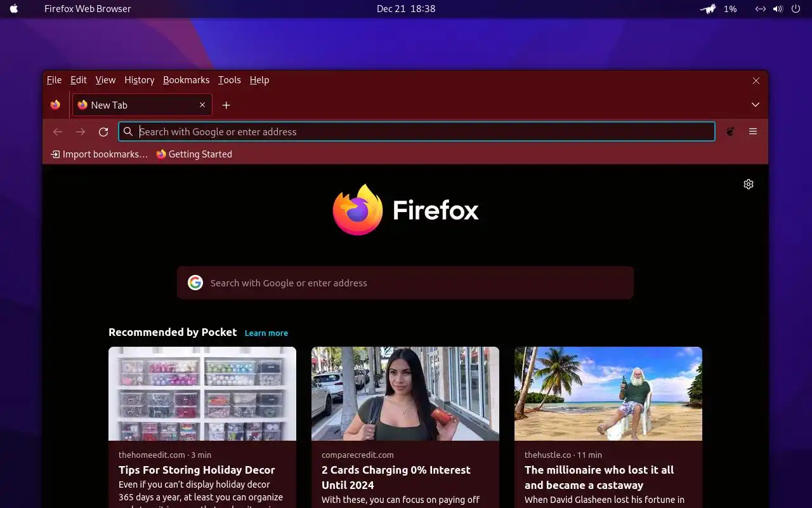The height and width of the screenshot is (508, 812).
Task: Click thehomeedit.com source text
Action: click(x=152, y=455)
